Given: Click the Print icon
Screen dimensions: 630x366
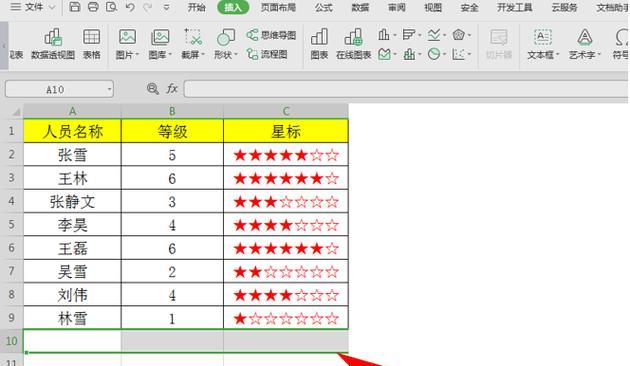Looking at the screenshot, I should click(x=93, y=7).
